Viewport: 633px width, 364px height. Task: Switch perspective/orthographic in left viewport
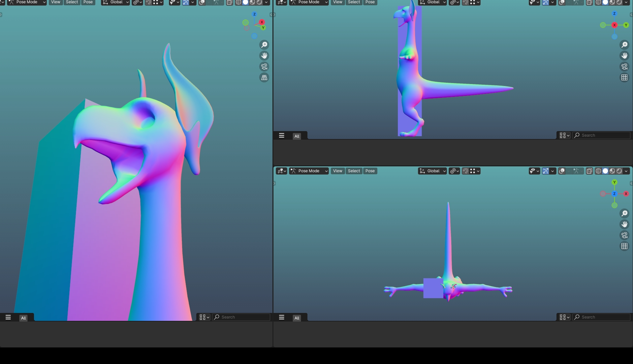tap(264, 78)
